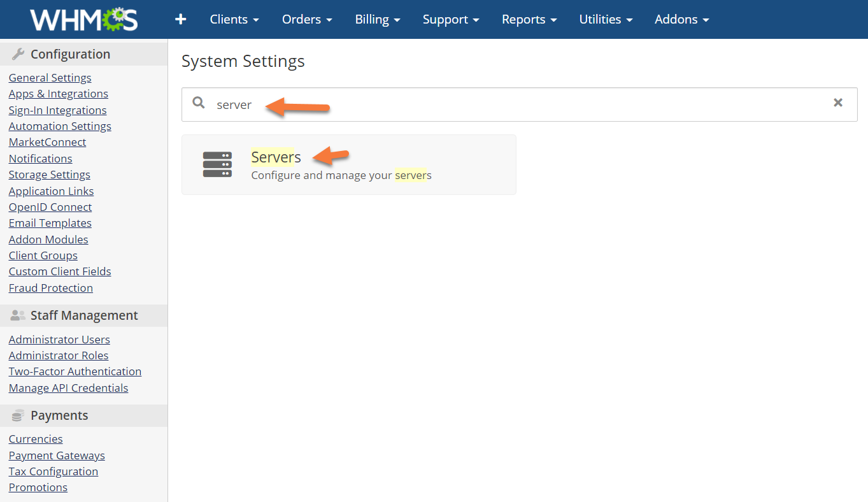This screenshot has width=868, height=502.
Task: Click the WHMCS logo
Action: pyautogui.click(x=83, y=20)
